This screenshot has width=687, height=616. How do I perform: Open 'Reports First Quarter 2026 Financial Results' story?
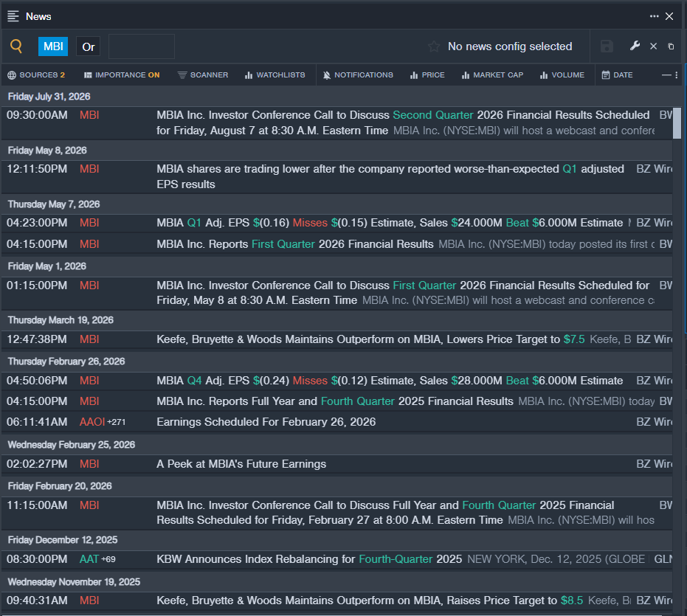(x=295, y=244)
